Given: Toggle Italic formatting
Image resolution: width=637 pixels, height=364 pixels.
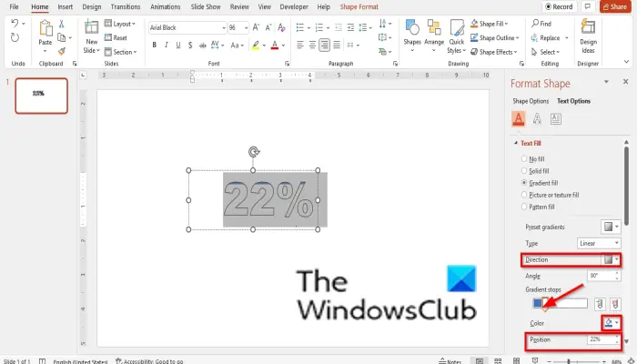Looking at the screenshot, I should [x=167, y=45].
